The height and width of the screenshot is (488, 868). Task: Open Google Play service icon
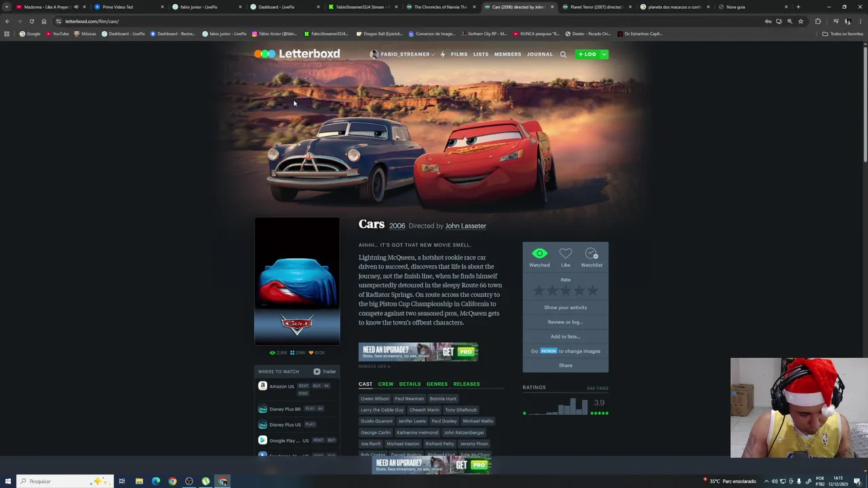(262, 440)
